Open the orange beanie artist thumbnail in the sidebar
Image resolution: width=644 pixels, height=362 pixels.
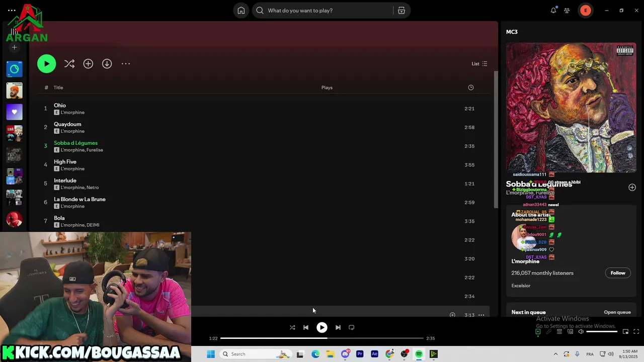pyautogui.click(x=14, y=90)
